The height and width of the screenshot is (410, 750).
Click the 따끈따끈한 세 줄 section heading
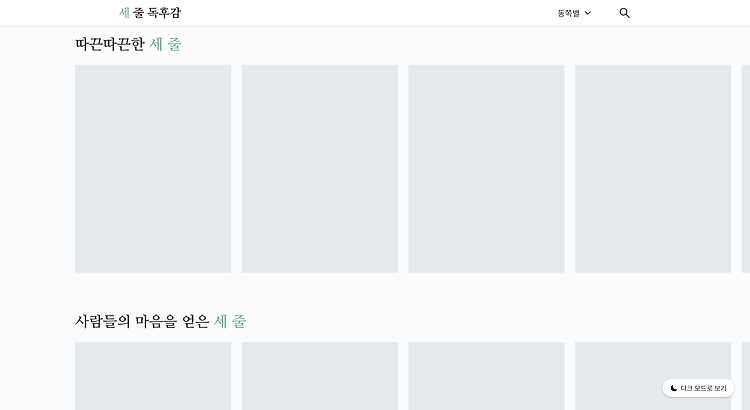click(x=128, y=44)
